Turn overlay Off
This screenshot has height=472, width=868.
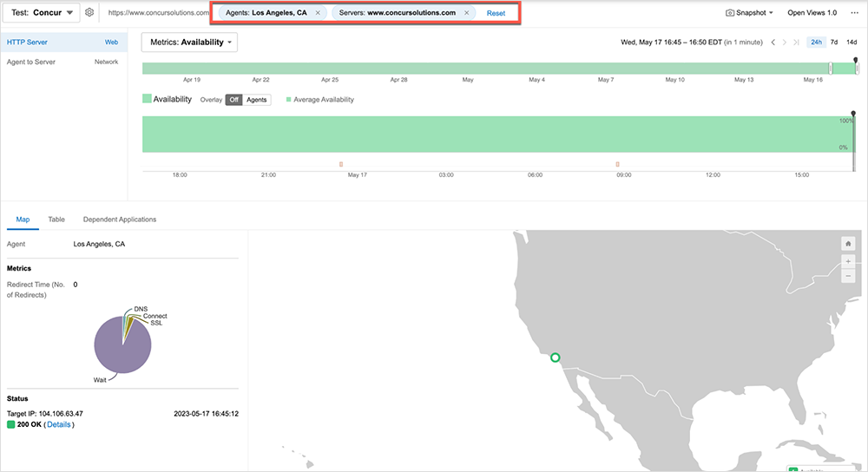233,100
